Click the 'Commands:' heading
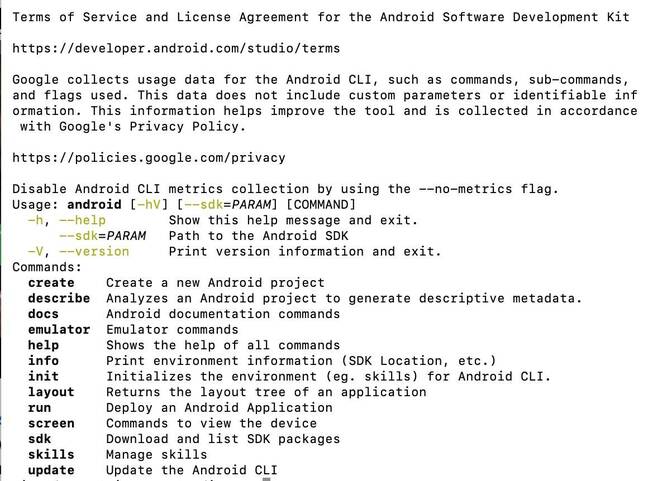Viewport: 648px width, 481px height. (47, 267)
